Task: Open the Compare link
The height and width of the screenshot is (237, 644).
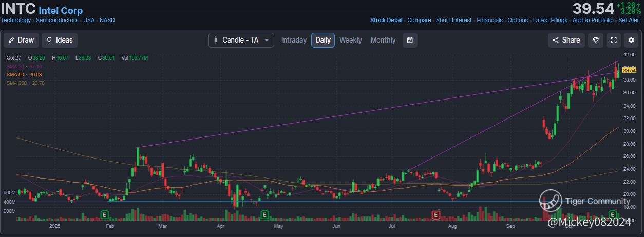Action: click(x=419, y=20)
